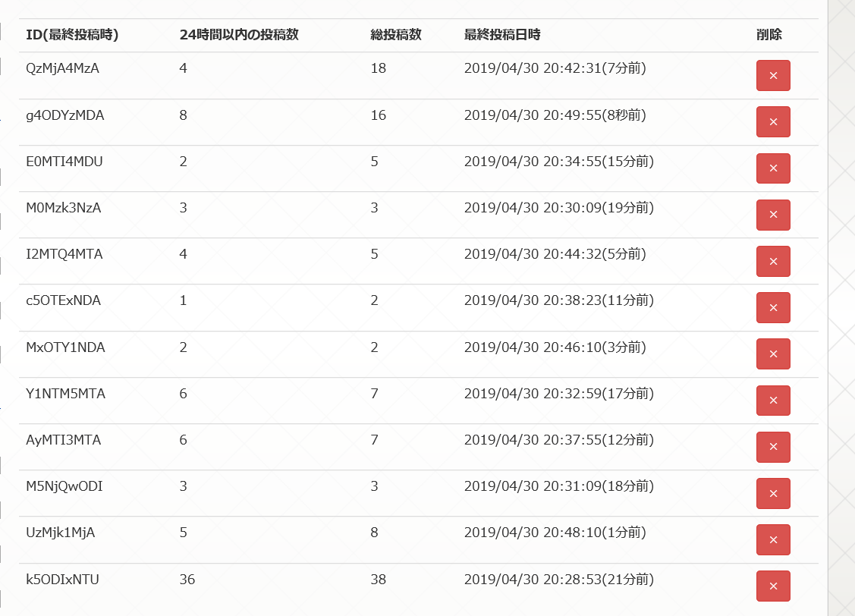Delete the row for ID QzMjA4MzA
The width and height of the screenshot is (855, 616).
[773, 76]
